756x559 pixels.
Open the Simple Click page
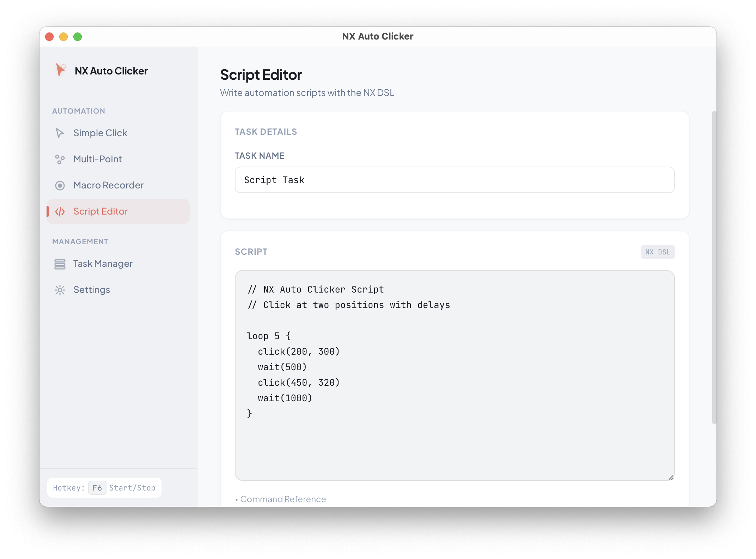pos(100,133)
